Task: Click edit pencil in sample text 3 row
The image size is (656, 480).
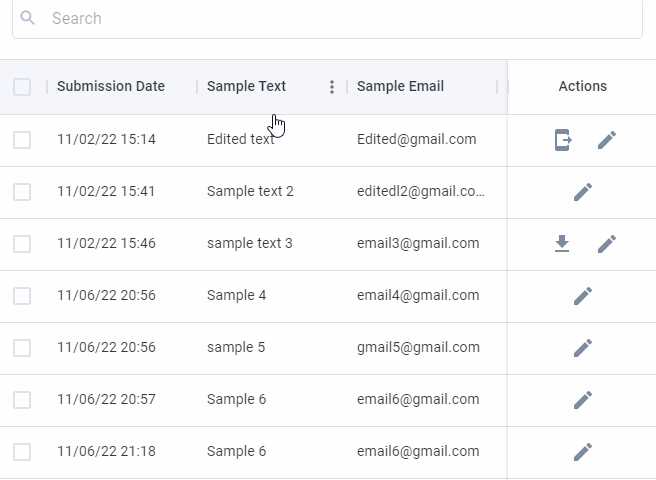Action: (x=607, y=244)
